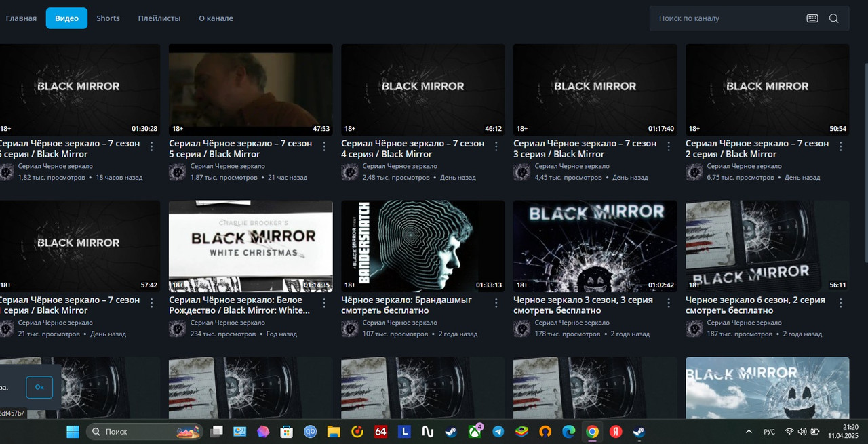Open AIDA64 from the taskbar
868x444 pixels.
(x=380, y=432)
